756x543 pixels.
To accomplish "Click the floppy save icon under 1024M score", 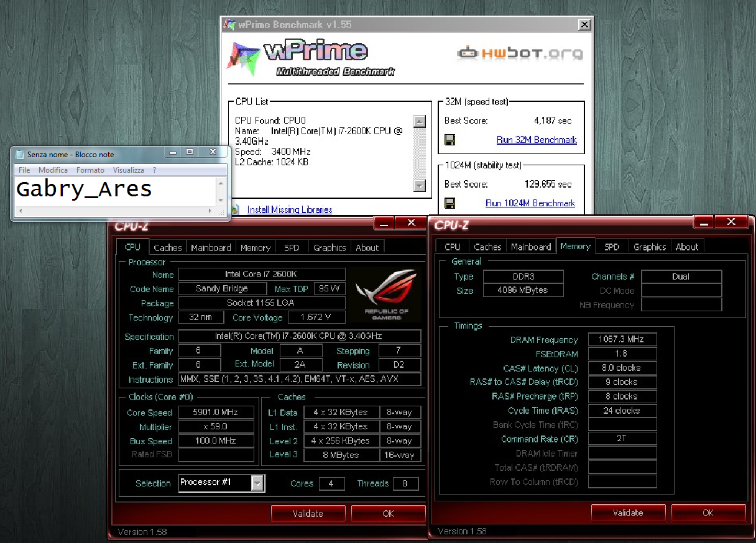I will click(450, 203).
